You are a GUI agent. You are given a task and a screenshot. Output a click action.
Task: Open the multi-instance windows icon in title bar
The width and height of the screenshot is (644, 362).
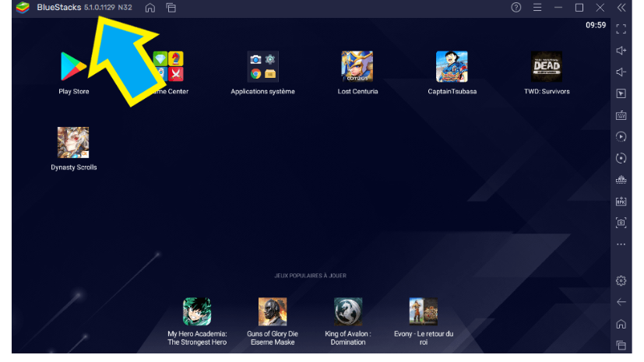tap(171, 8)
